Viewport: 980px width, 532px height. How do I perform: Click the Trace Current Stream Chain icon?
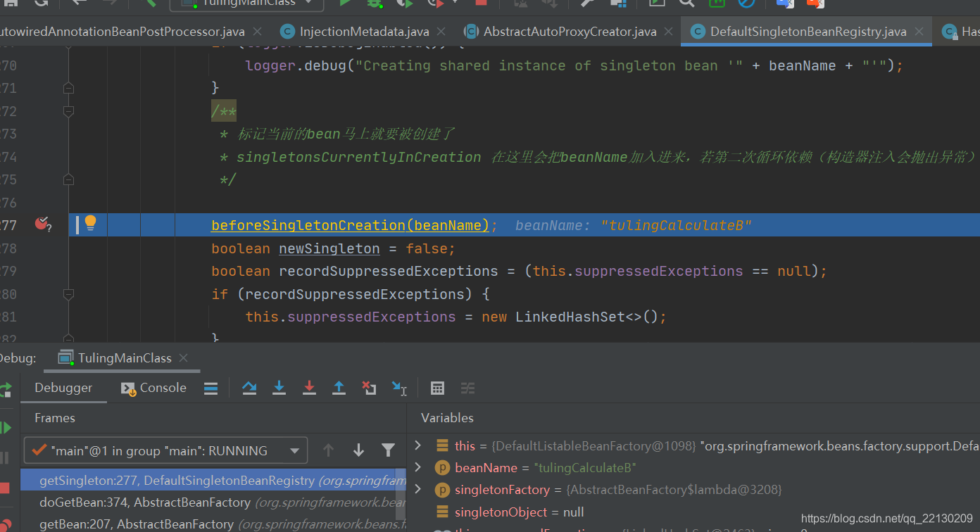coord(468,388)
